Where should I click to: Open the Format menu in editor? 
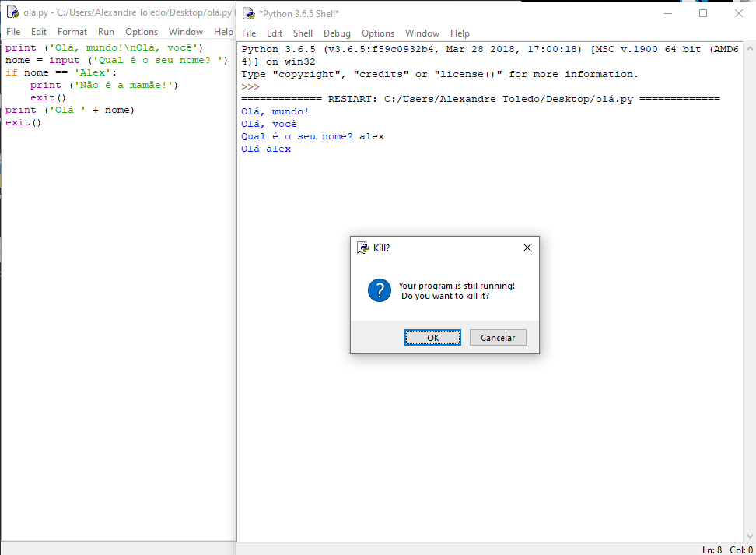click(72, 32)
